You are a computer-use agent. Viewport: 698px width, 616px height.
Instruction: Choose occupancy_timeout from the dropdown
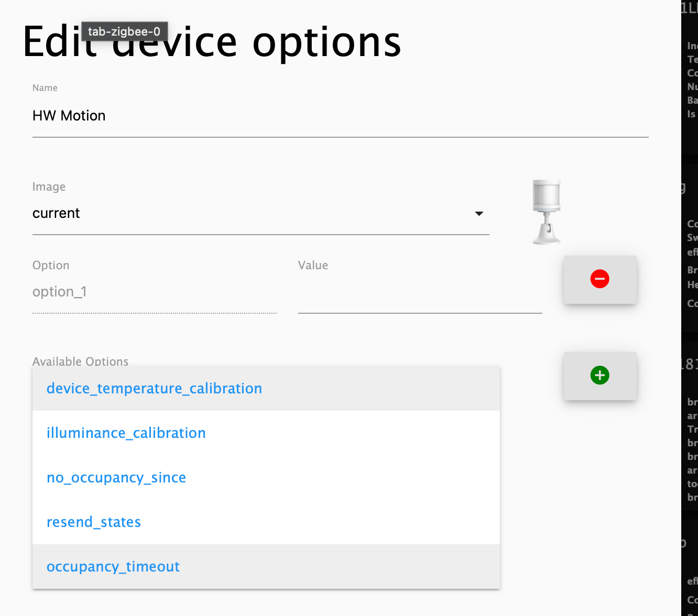click(x=113, y=567)
